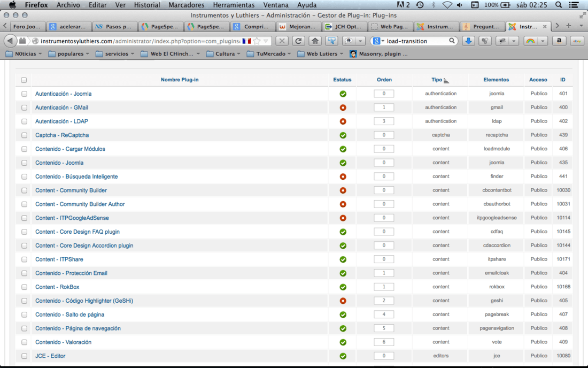Open the TuMercado bookmarks dropdown
The height and width of the screenshot is (368, 588).
(269, 54)
